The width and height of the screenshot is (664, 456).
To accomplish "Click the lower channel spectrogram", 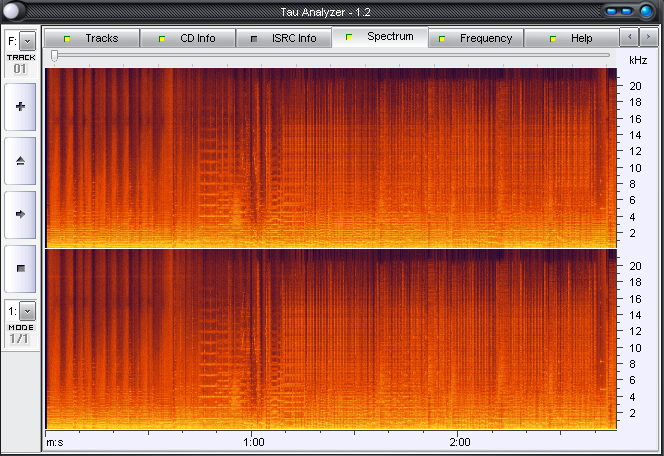I will point(330,339).
